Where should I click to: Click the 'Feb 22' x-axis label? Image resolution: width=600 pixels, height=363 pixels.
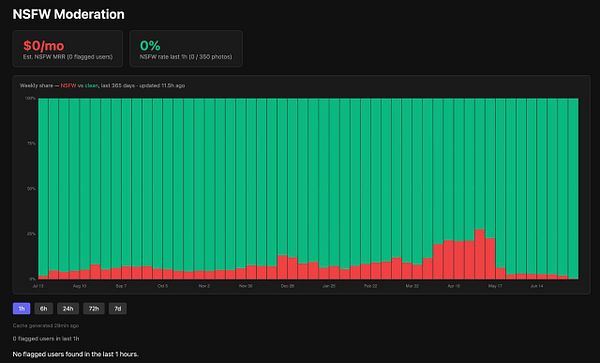coord(370,286)
